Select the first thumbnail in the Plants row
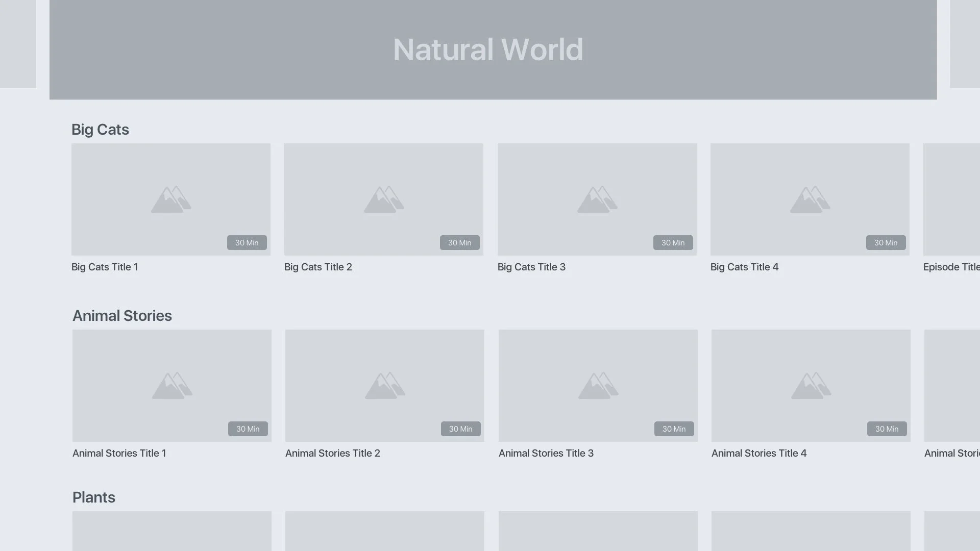Image resolution: width=980 pixels, height=551 pixels. tap(172, 531)
